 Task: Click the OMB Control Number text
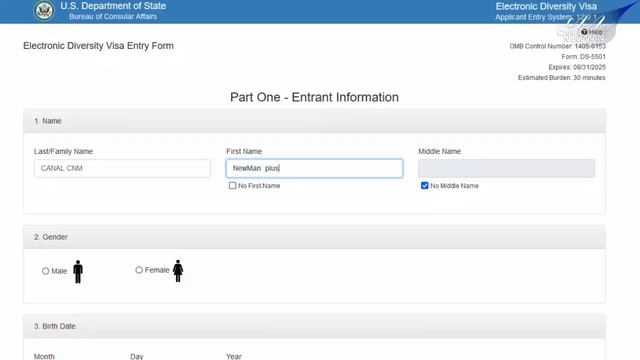tap(558, 46)
